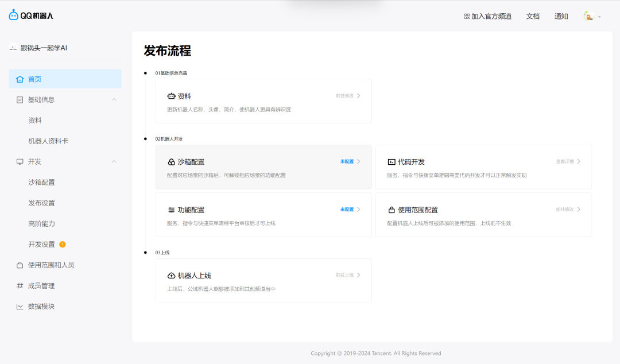Collapse the 基础信息 section in sidebar
This screenshot has width=620, height=364.
click(x=114, y=99)
